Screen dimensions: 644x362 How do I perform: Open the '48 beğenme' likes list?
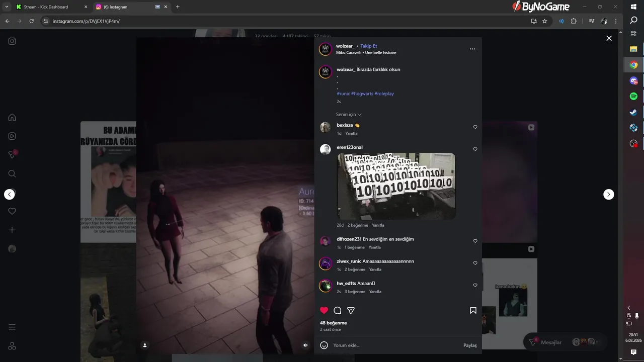point(333,323)
